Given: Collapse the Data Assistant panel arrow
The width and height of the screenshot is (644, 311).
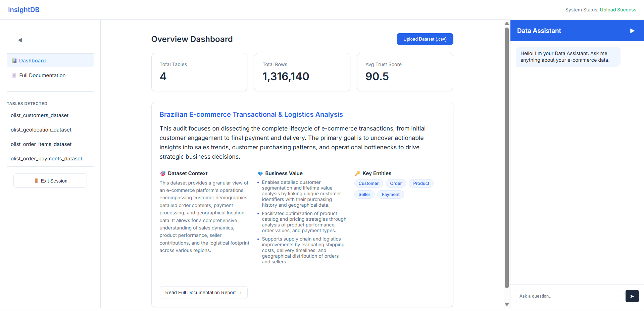Looking at the screenshot, I should tap(632, 31).
